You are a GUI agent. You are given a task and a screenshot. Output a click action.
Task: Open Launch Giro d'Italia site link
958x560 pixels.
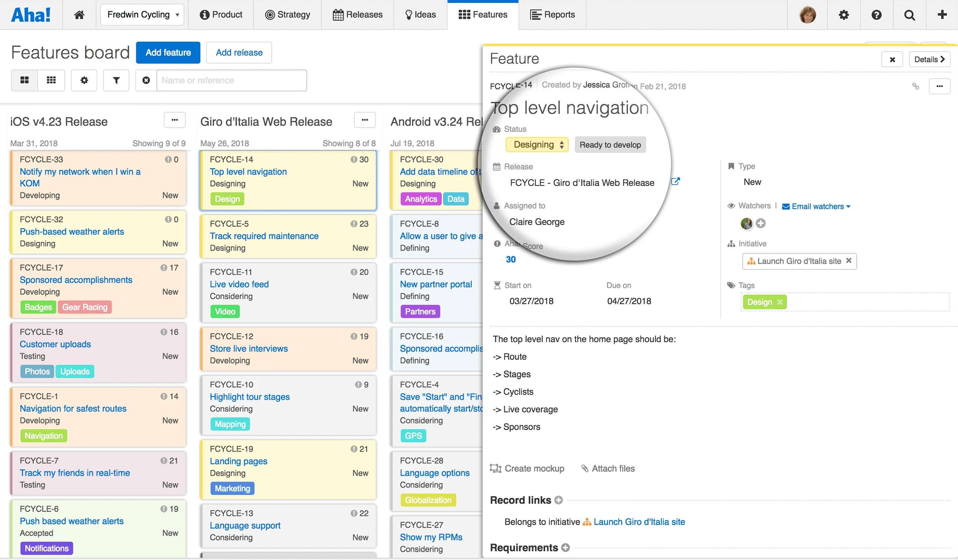pyautogui.click(x=639, y=522)
